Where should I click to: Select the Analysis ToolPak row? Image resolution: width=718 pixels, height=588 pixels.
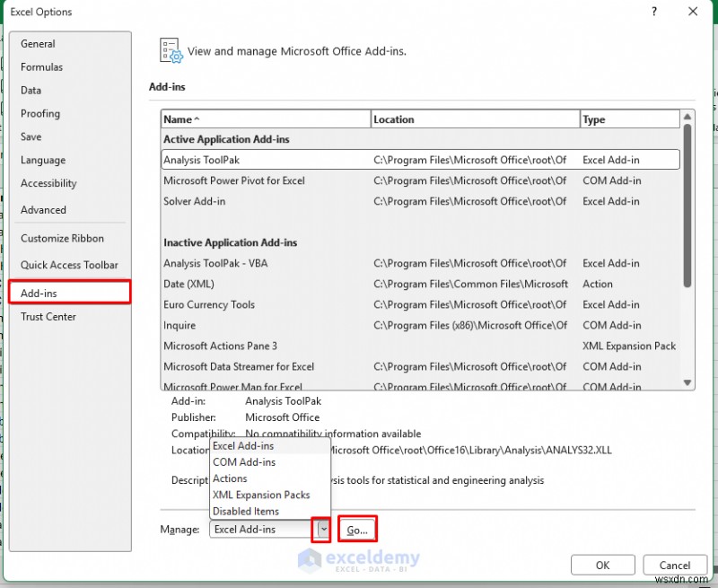click(420, 160)
